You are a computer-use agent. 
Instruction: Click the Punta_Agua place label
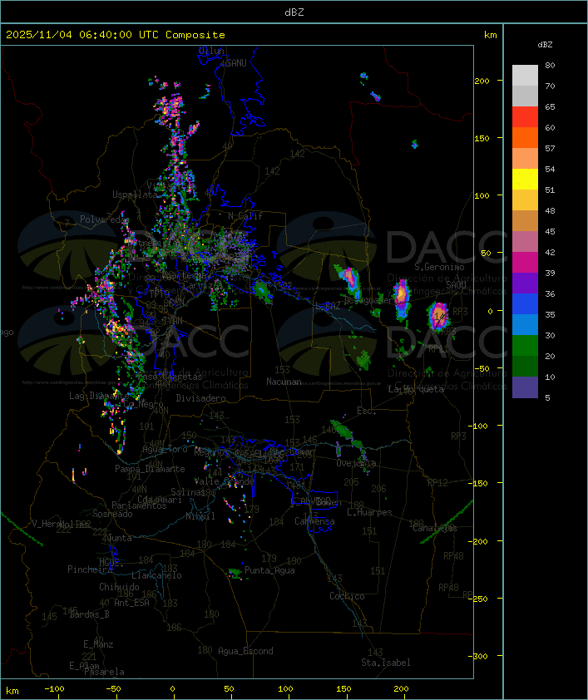pyautogui.click(x=269, y=570)
